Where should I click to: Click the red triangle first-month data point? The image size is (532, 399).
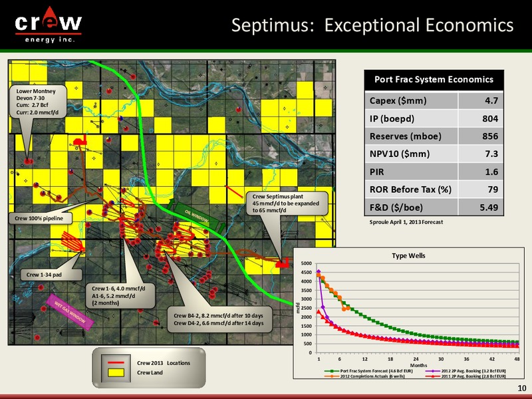[319, 311]
